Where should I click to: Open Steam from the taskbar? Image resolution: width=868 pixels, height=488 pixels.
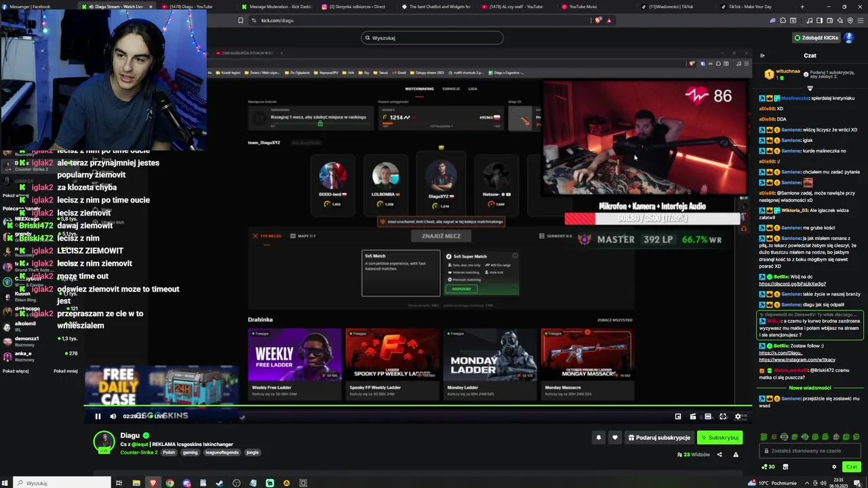point(220,483)
